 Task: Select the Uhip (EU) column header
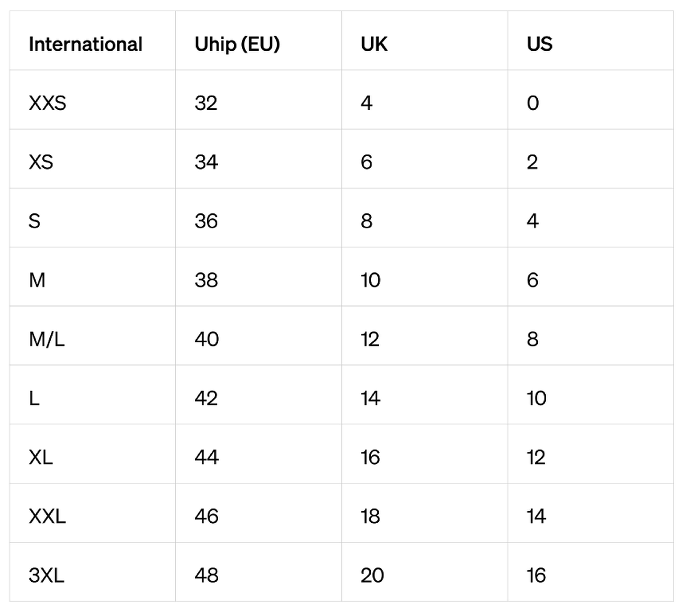click(237, 44)
